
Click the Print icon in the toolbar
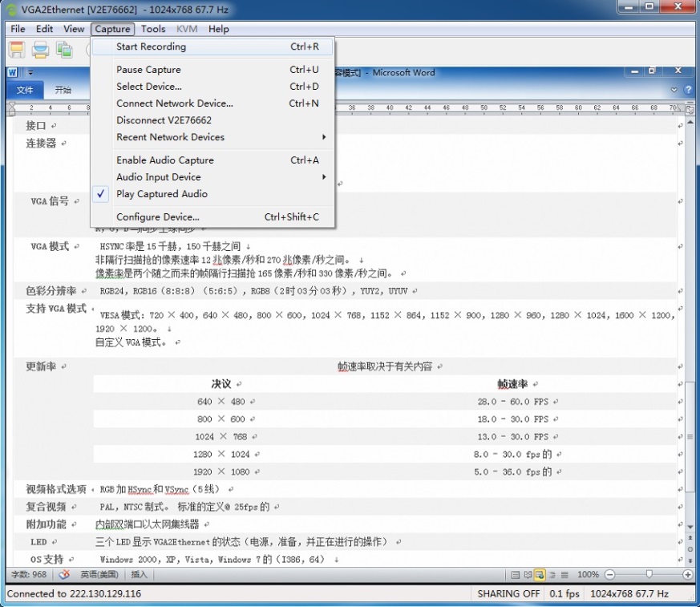40,51
